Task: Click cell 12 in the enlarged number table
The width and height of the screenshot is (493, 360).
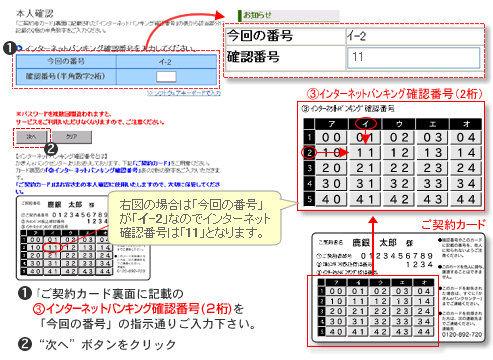Action: (x=399, y=153)
